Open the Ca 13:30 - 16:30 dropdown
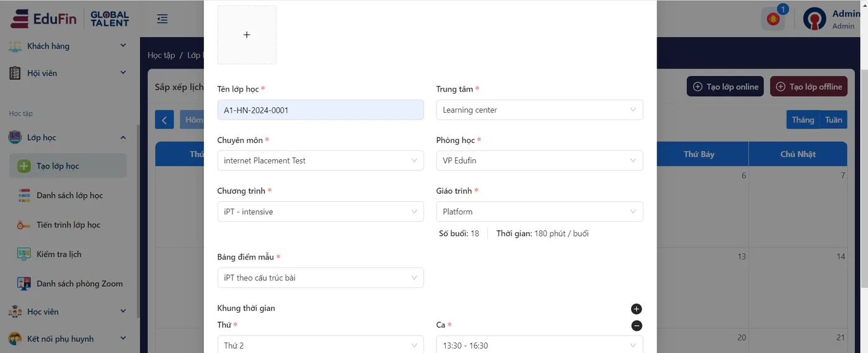Screen dimensions: 868x353 click(539, 344)
